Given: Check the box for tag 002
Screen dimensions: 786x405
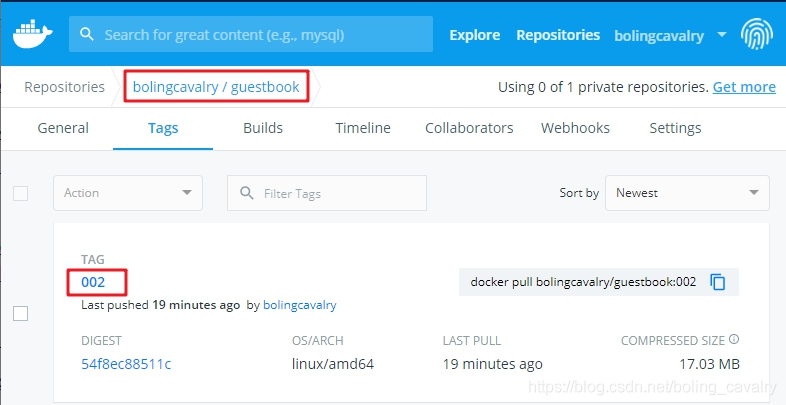Looking at the screenshot, I should pos(21,314).
